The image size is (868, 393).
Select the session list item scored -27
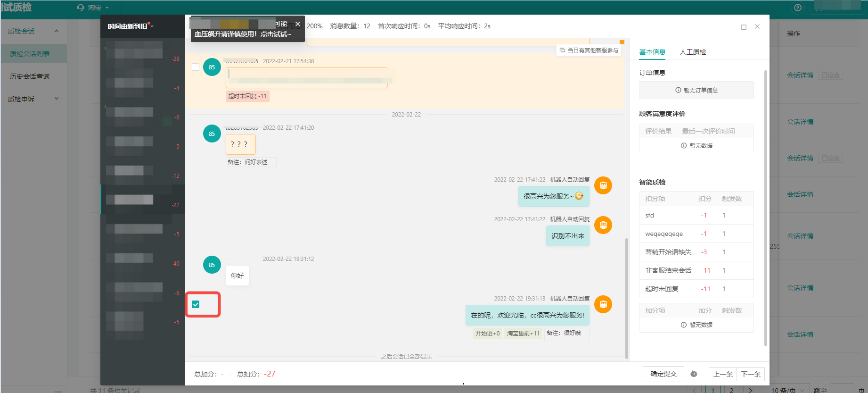pyautogui.click(x=143, y=199)
